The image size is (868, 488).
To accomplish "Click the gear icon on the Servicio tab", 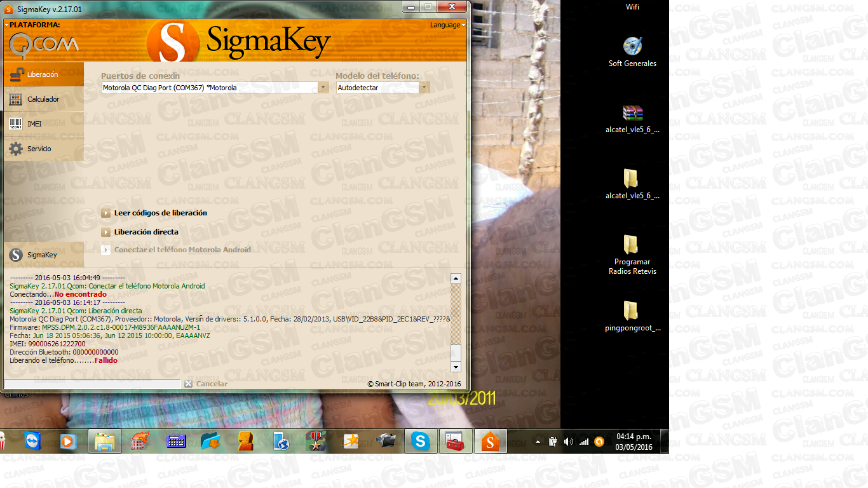I will tap(17, 149).
